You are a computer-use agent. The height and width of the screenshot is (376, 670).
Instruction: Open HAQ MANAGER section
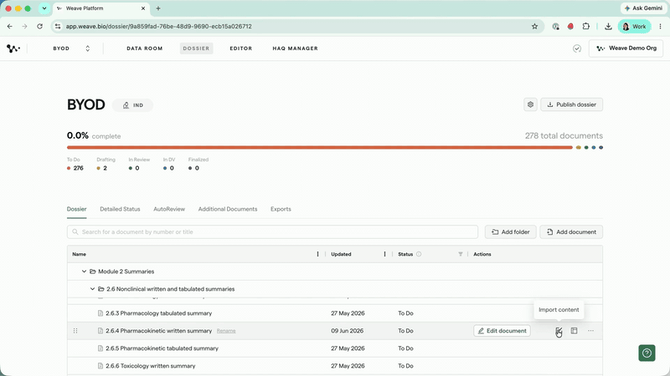click(x=295, y=48)
